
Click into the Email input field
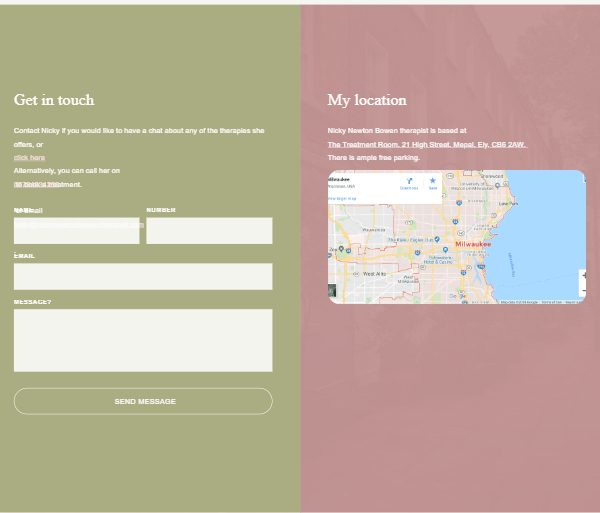(143, 277)
